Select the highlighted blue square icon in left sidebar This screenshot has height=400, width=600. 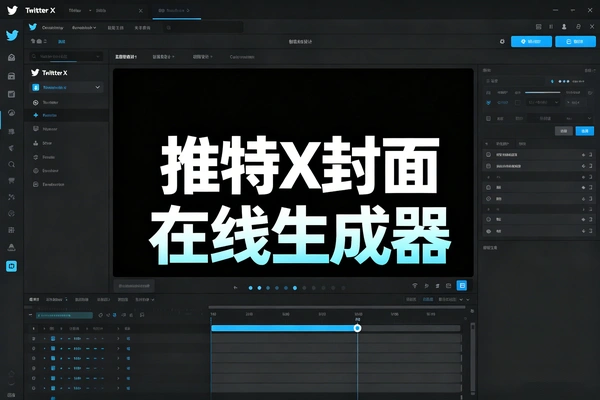[11, 266]
